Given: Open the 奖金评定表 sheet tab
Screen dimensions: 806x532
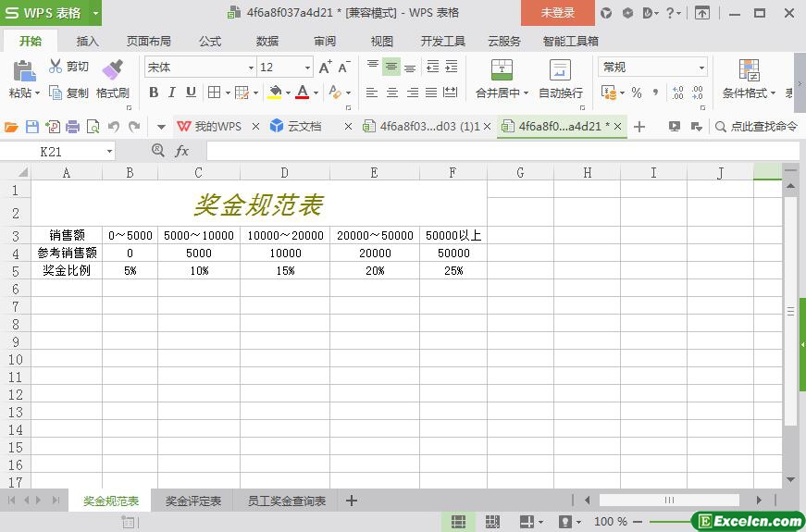Looking at the screenshot, I should [x=193, y=501].
